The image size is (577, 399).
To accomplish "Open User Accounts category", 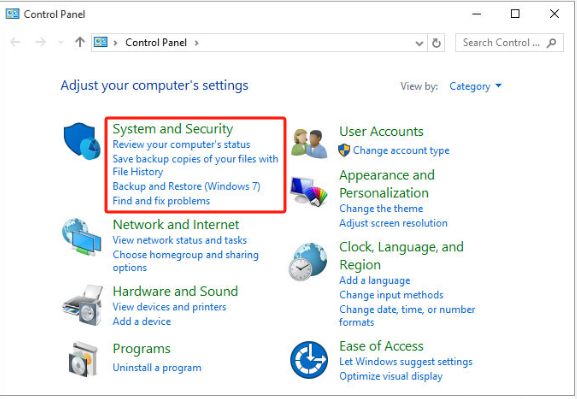I will 381,131.
